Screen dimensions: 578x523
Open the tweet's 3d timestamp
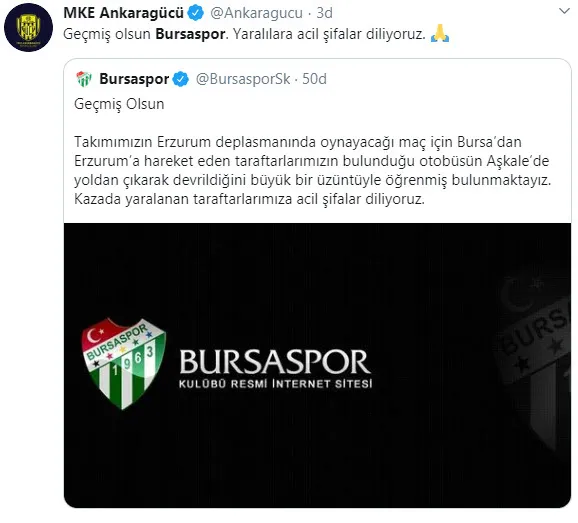pos(324,13)
